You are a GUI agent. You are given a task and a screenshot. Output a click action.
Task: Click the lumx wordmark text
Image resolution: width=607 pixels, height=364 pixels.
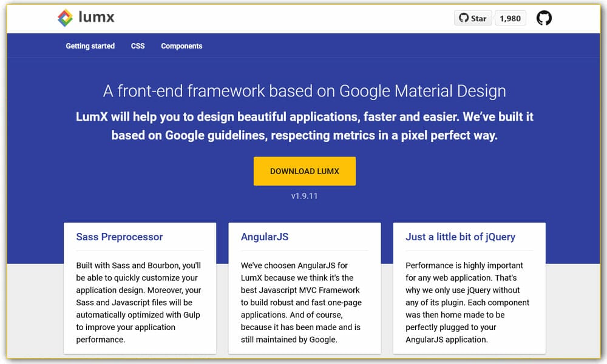pos(96,17)
